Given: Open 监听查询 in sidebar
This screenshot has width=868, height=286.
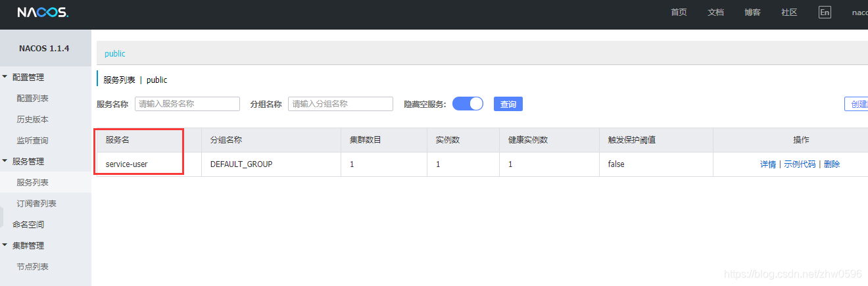Looking at the screenshot, I should click(32, 140).
